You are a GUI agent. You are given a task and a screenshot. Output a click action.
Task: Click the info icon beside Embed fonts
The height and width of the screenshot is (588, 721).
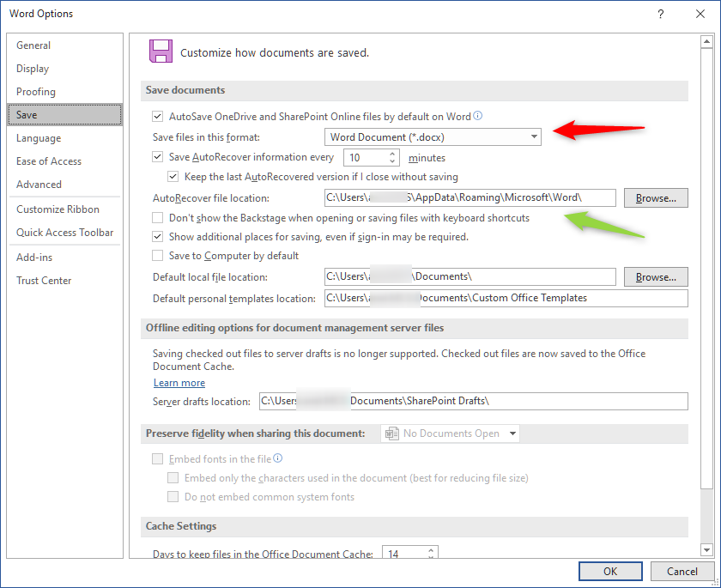(278, 458)
